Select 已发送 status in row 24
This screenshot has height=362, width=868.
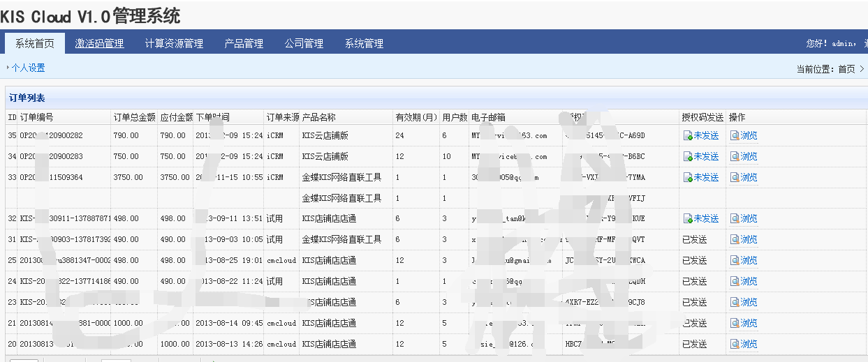click(694, 282)
